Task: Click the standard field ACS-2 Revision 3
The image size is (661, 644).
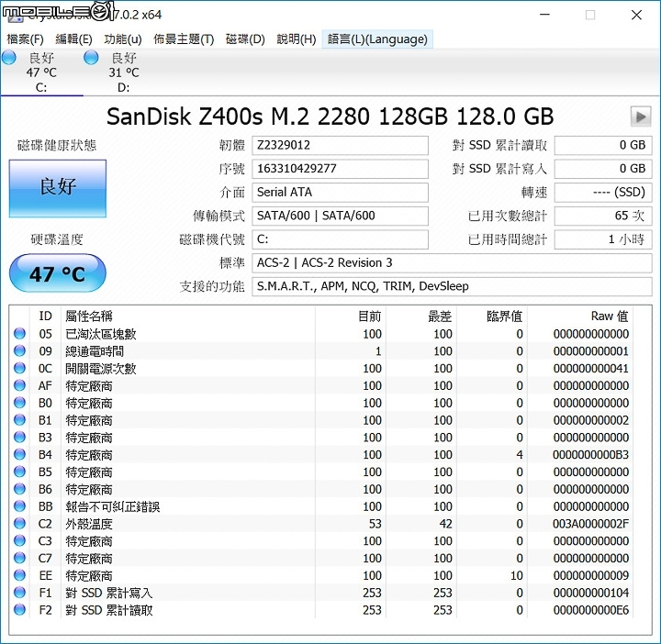Action: click(452, 262)
